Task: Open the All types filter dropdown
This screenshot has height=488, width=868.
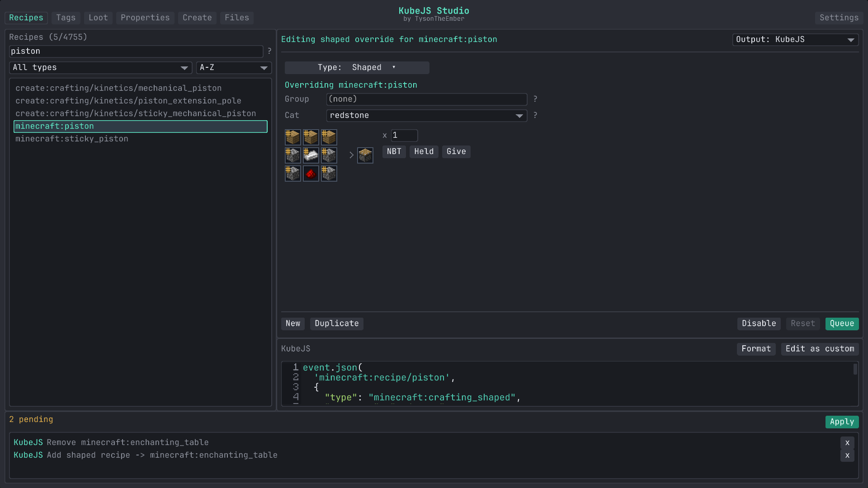Action: [101, 68]
